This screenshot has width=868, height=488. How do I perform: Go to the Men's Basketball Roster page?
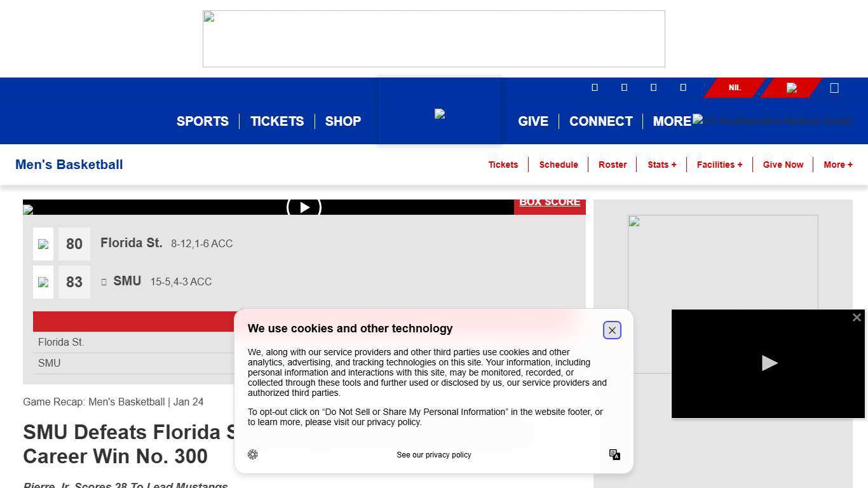click(613, 165)
